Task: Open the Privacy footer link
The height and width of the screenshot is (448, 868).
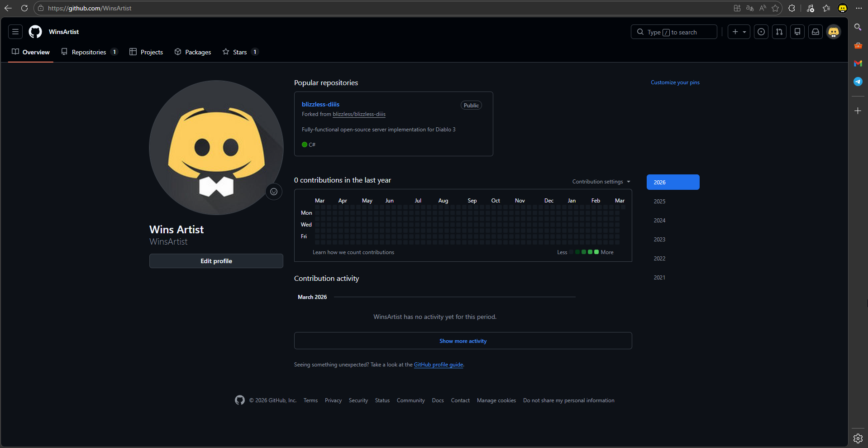Action: [x=333, y=400]
